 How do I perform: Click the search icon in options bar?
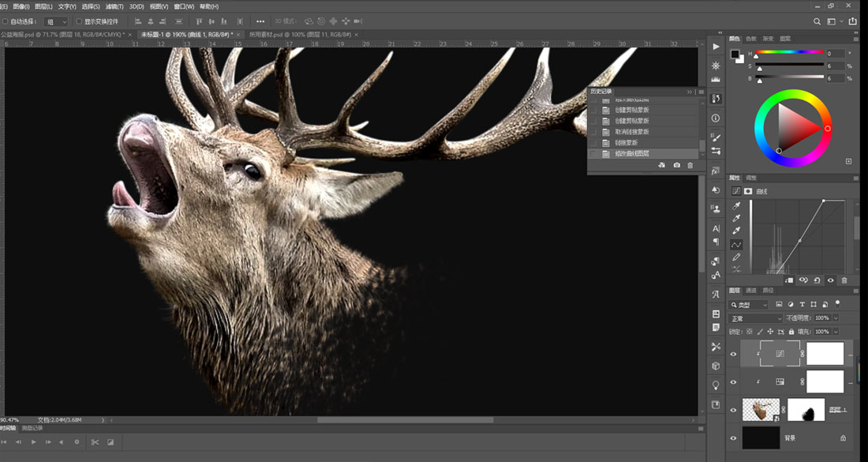click(817, 21)
